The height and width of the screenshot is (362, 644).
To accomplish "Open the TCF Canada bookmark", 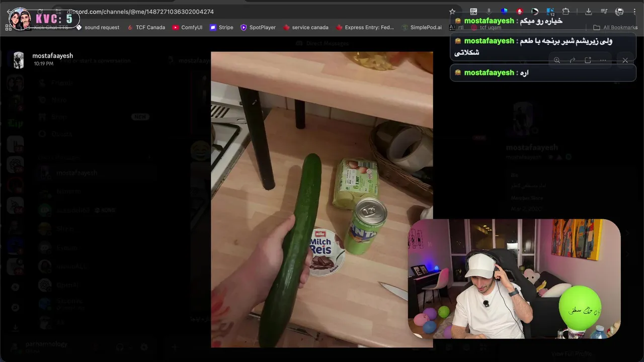I will (146, 28).
